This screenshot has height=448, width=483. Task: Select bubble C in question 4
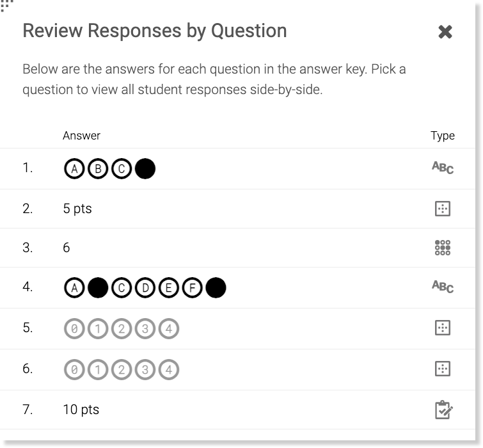[122, 288]
